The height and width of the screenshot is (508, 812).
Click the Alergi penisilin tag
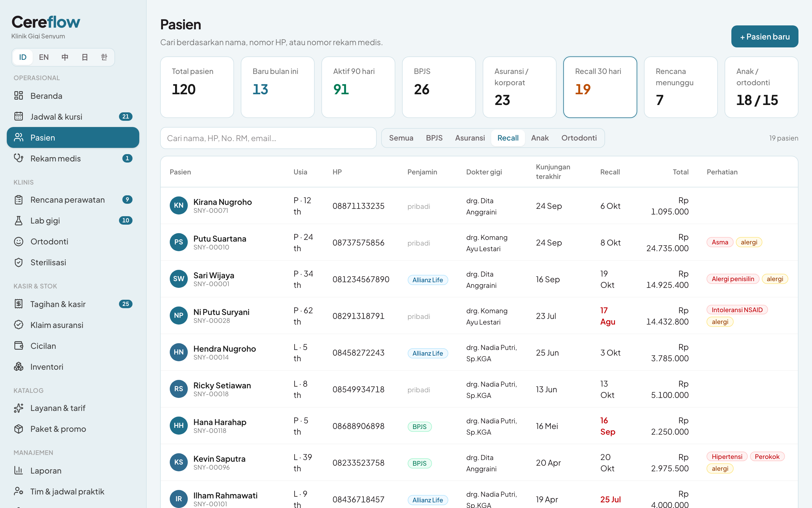(733, 279)
